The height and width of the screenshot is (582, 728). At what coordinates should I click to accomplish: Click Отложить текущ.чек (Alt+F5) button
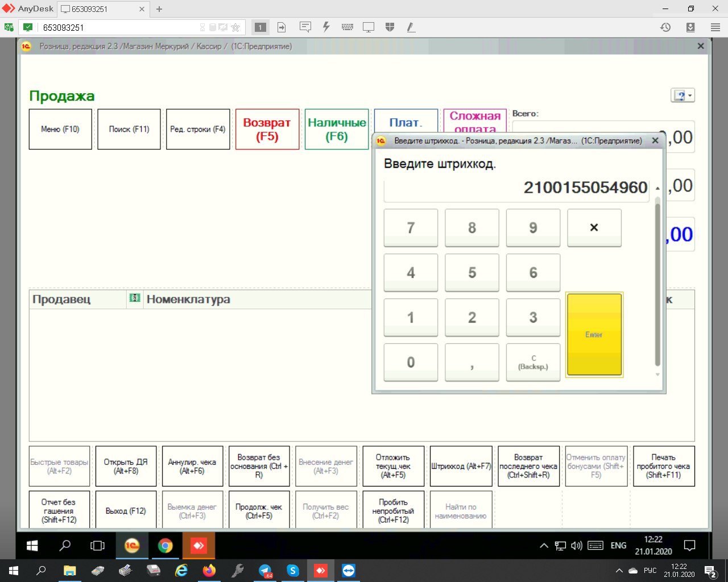393,466
